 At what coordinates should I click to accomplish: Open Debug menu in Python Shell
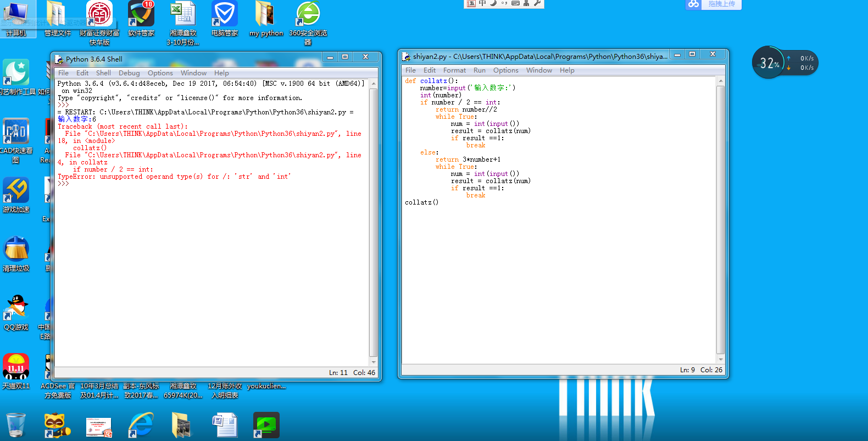coord(129,73)
